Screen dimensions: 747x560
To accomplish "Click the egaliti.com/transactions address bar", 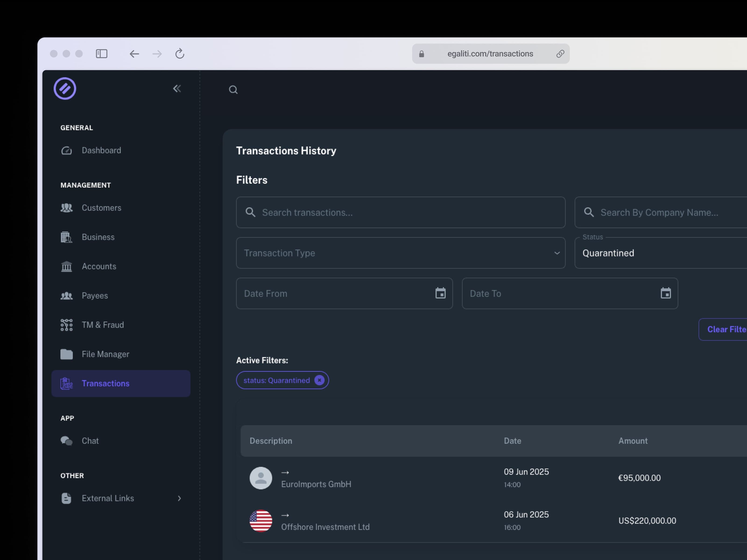I will 491,54.
